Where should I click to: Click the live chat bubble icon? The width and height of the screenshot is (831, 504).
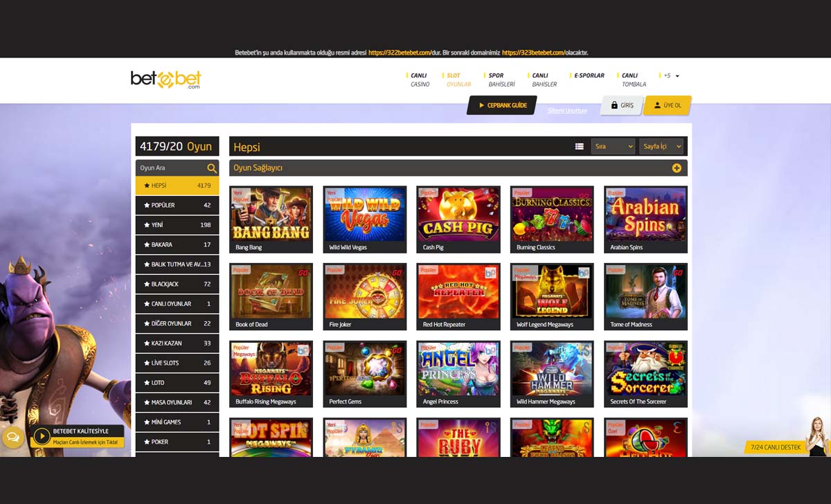point(12,438)
